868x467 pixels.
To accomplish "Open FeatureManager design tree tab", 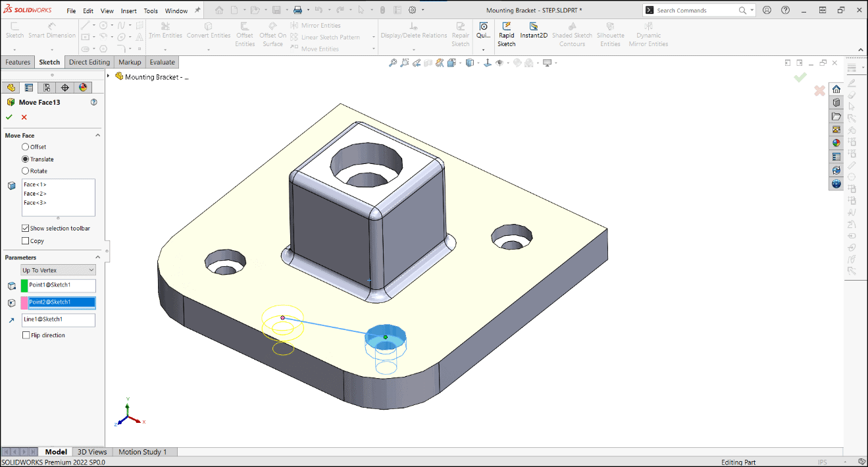I will [x=11, y=88].
